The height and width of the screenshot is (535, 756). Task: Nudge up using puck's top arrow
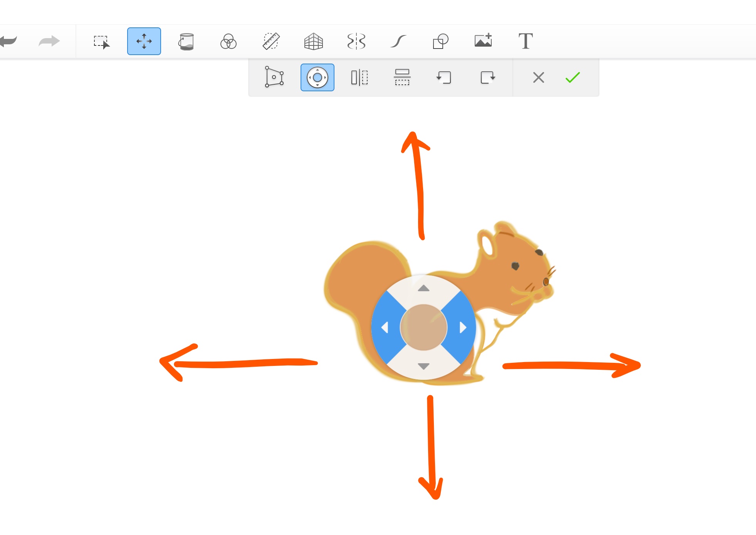coord(423,288)
